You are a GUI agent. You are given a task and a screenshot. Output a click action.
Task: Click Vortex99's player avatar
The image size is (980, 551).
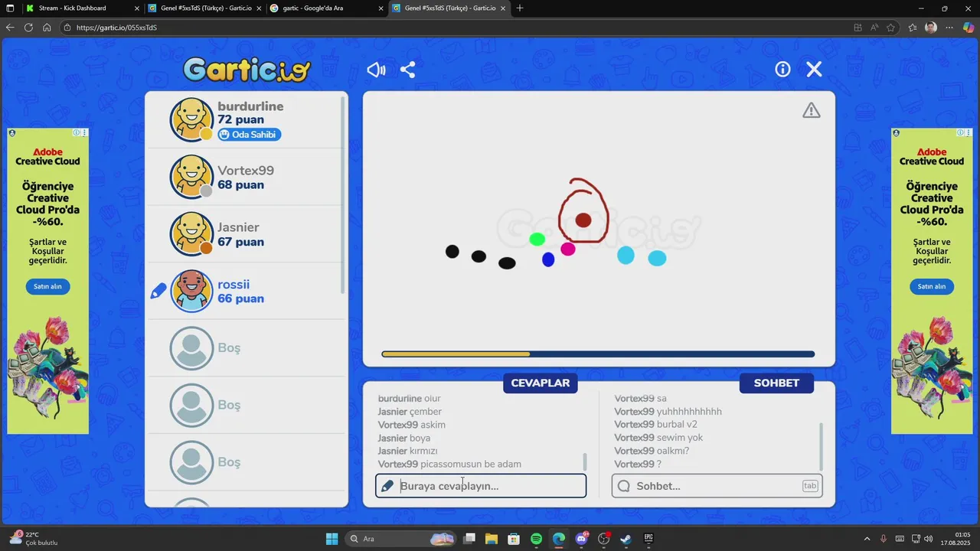point(191,177)
